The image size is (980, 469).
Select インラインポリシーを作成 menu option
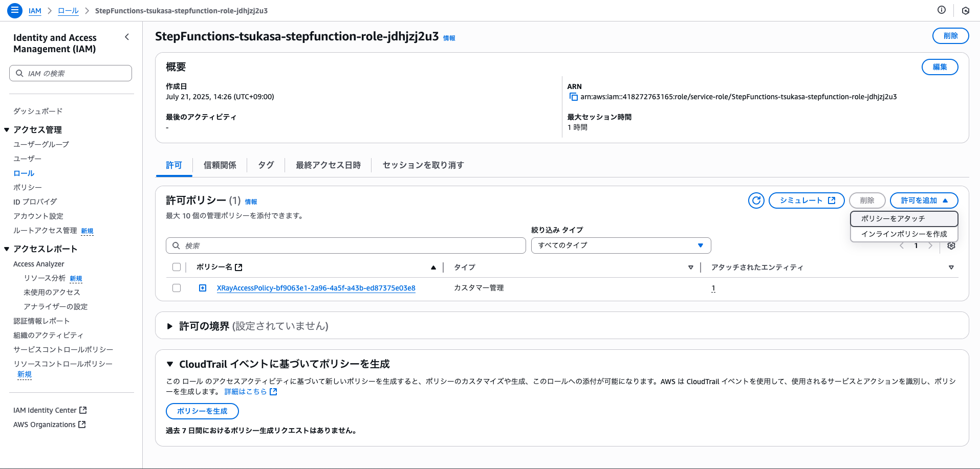tap(904, 234)
